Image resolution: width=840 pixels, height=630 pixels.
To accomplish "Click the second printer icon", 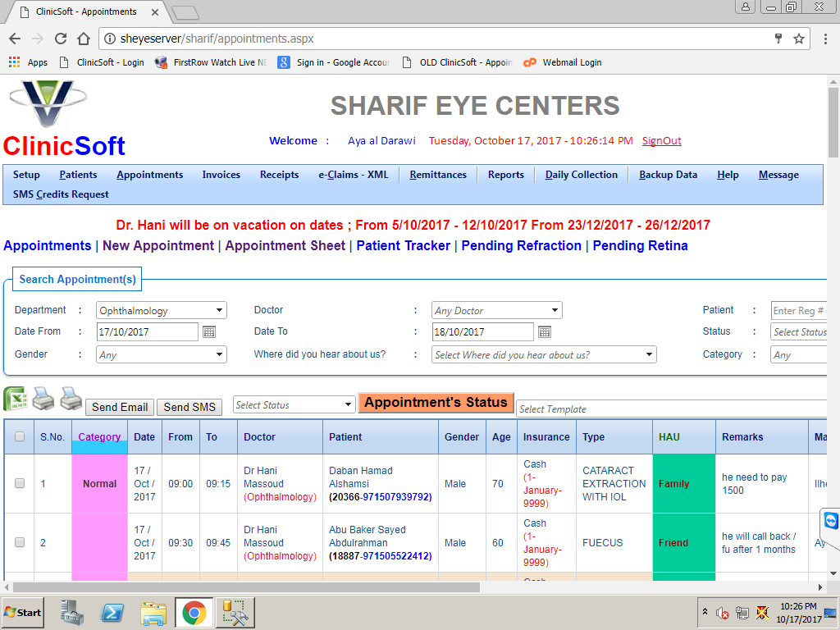I will (71, 399).
